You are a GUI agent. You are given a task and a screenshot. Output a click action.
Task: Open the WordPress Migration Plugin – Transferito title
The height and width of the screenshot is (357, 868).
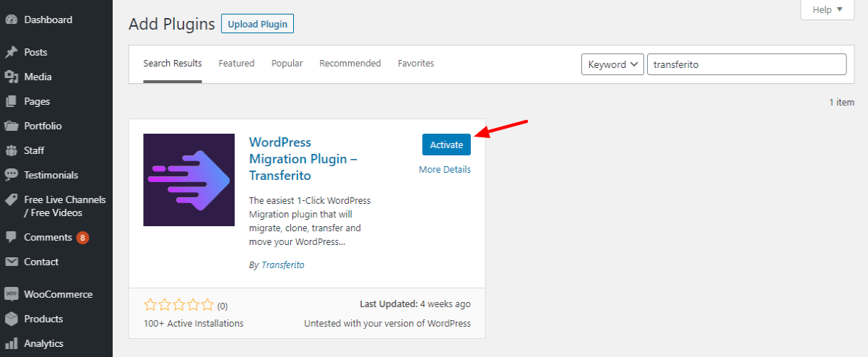303,159
